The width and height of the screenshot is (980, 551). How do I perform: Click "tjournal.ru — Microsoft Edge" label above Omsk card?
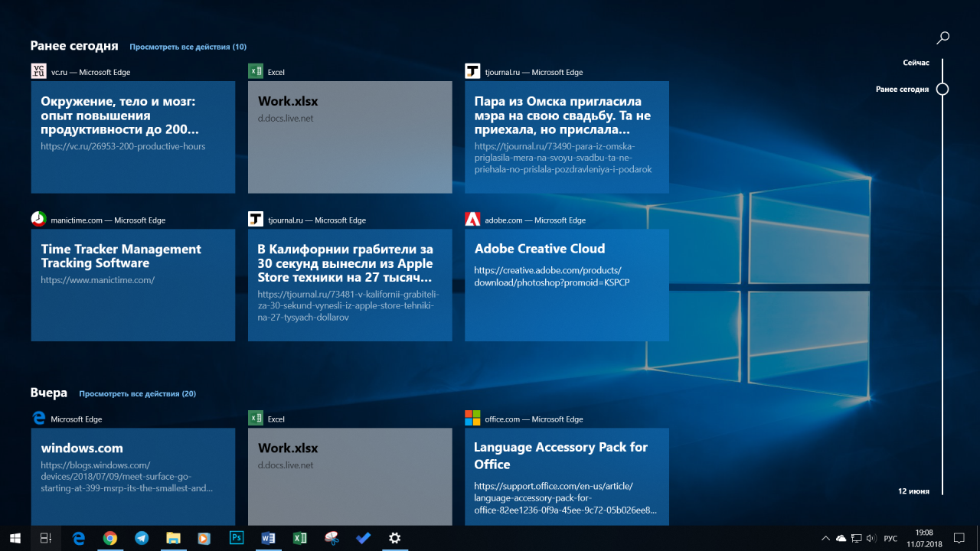[x=534, y=72]
